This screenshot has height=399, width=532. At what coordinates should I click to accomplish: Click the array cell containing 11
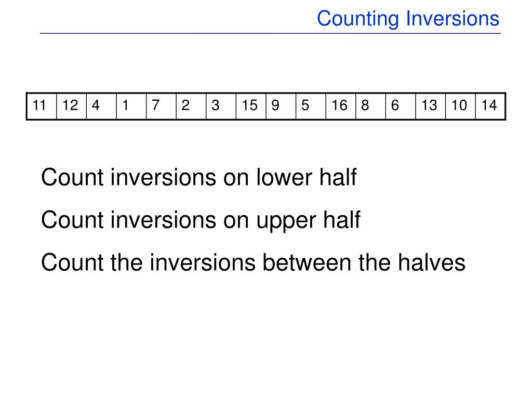point(42,106)
